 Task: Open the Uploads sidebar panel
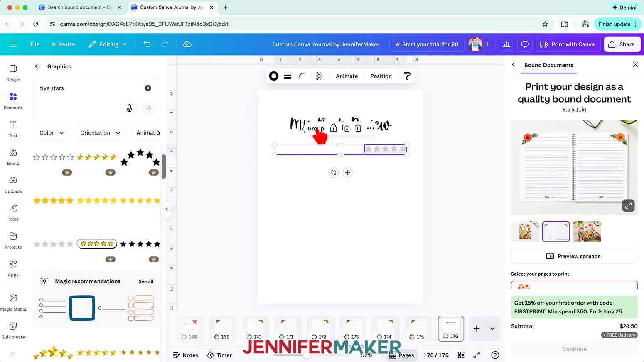[x=13, y=185]
